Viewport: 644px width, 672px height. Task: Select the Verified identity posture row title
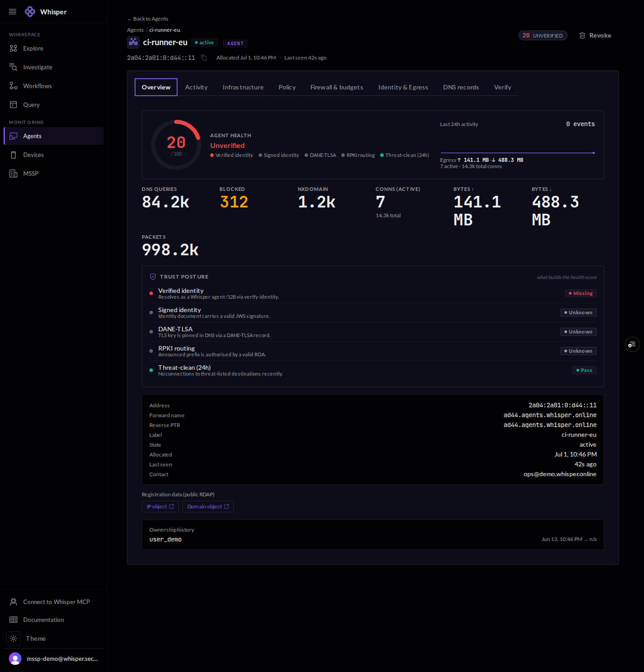tap(181, 291)
